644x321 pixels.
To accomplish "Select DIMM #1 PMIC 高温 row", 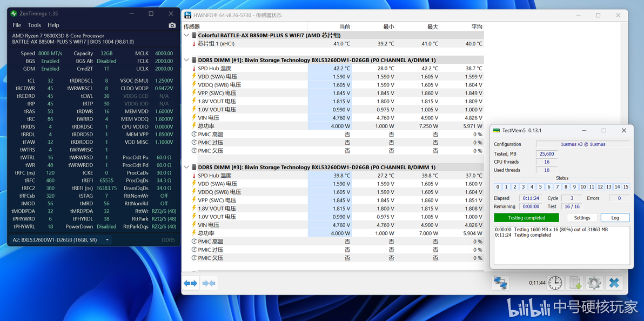I will click(x=333, y=134).
